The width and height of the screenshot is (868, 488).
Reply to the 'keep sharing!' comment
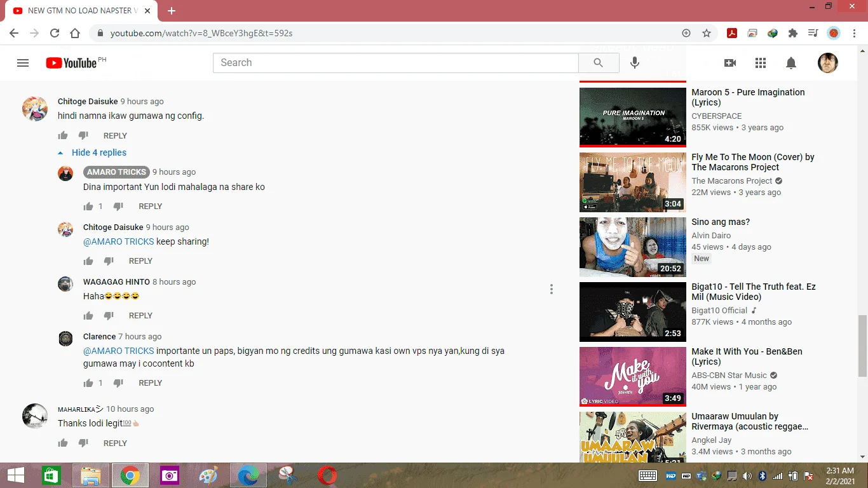tap(140, 261)
